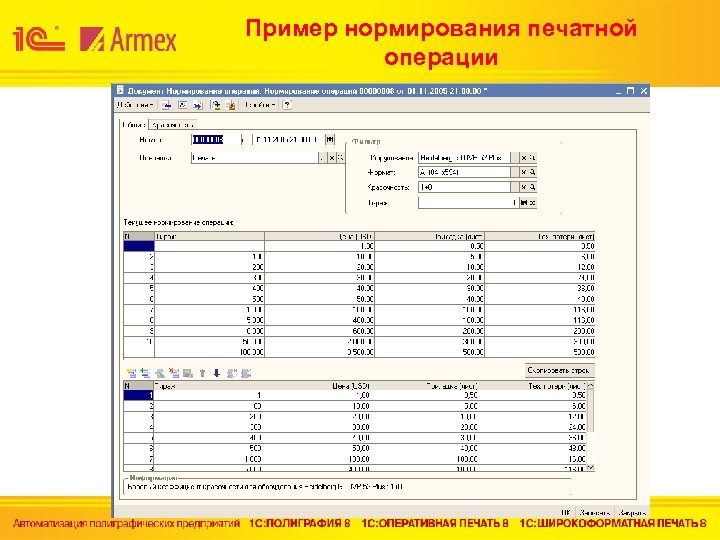Click the Операция input field

(x=254, y=158)
